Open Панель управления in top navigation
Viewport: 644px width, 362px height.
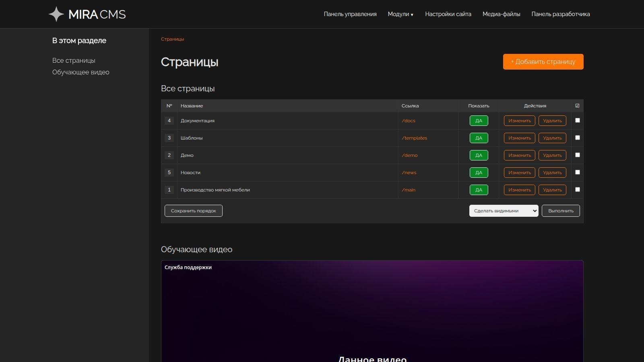pos(350,14)
